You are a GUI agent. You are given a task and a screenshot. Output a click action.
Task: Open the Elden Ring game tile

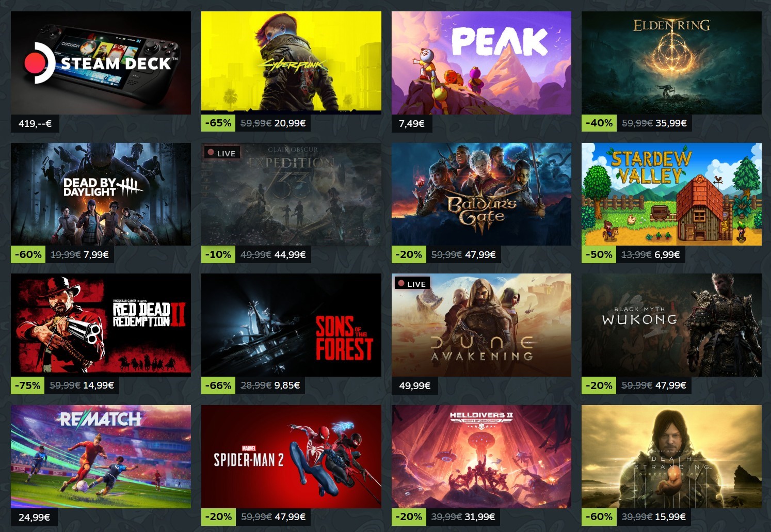point(671,63)
